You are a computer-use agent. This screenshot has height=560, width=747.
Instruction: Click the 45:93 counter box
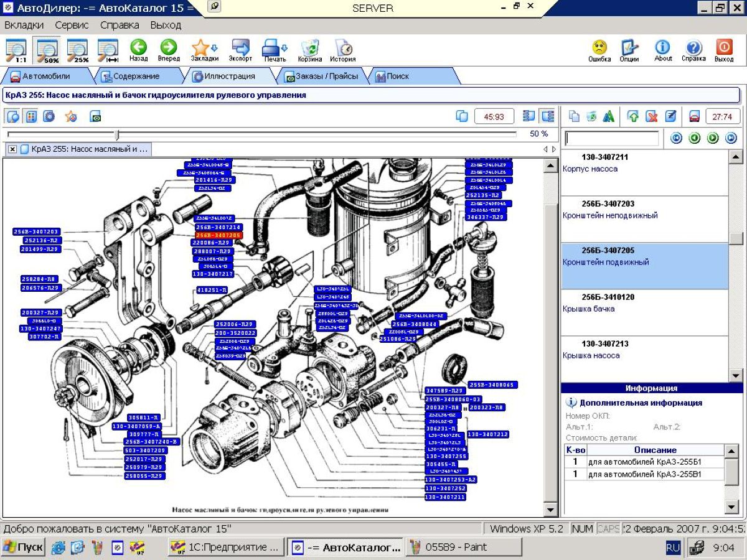(x=494, y=116)
